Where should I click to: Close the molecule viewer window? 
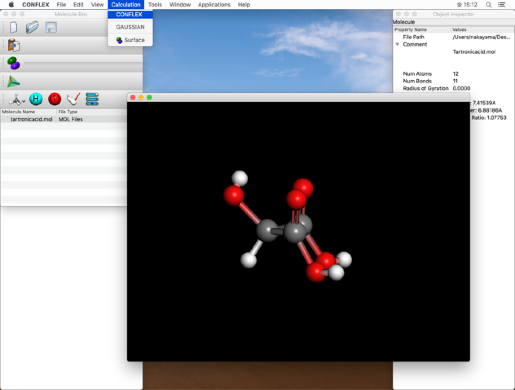pos(133,97)
